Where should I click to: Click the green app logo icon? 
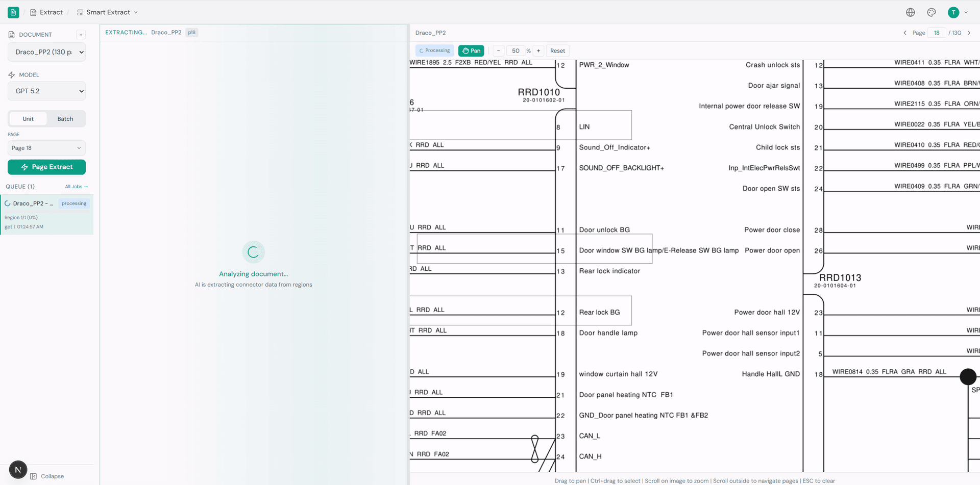point(13,12)
